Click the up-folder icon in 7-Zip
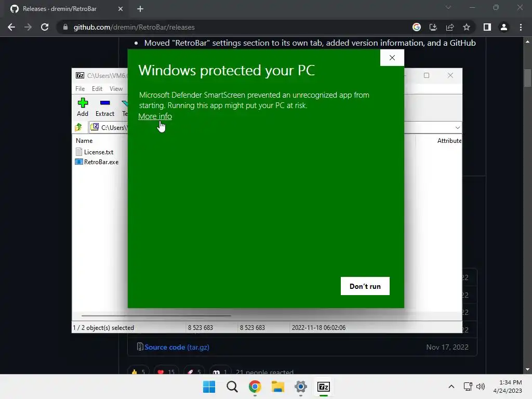This screenshot has height=399, width=532. coord(79,127)
